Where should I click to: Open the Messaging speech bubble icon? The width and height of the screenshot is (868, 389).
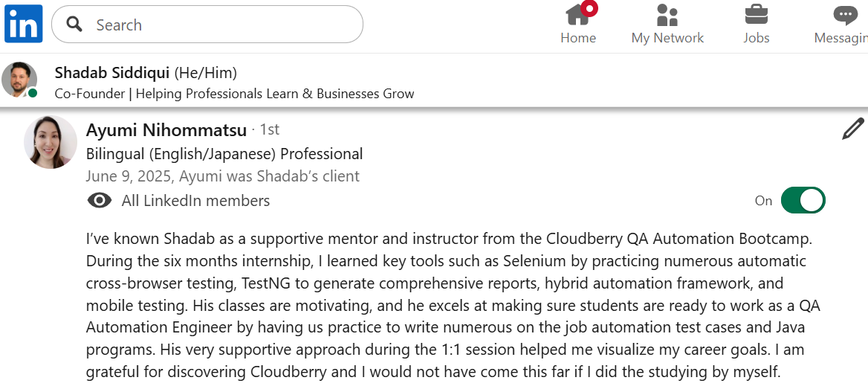tap(845, 14)
